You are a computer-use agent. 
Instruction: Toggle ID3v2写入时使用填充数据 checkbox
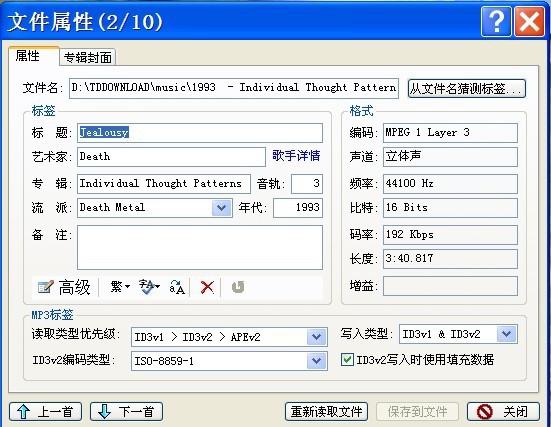347,360
